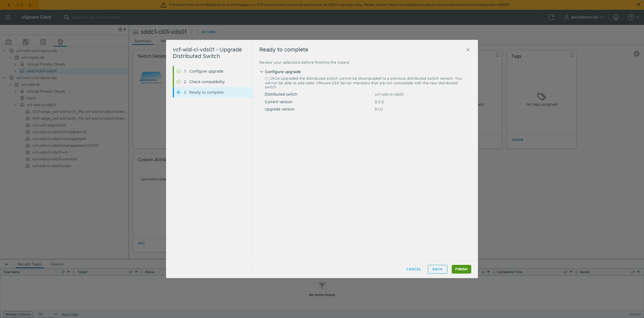
Task: Switch to the VMs and Templates view
Action: (x=26, y=42)
